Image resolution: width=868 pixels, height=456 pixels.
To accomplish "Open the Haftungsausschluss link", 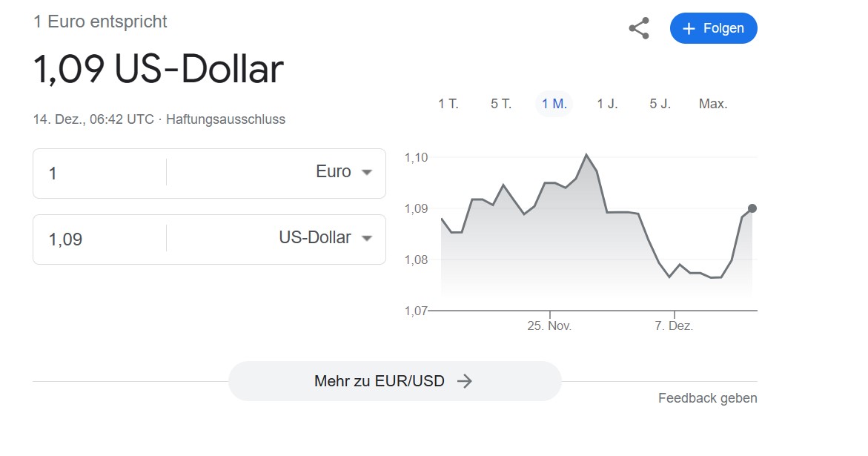I will click(x=226, y=119).
